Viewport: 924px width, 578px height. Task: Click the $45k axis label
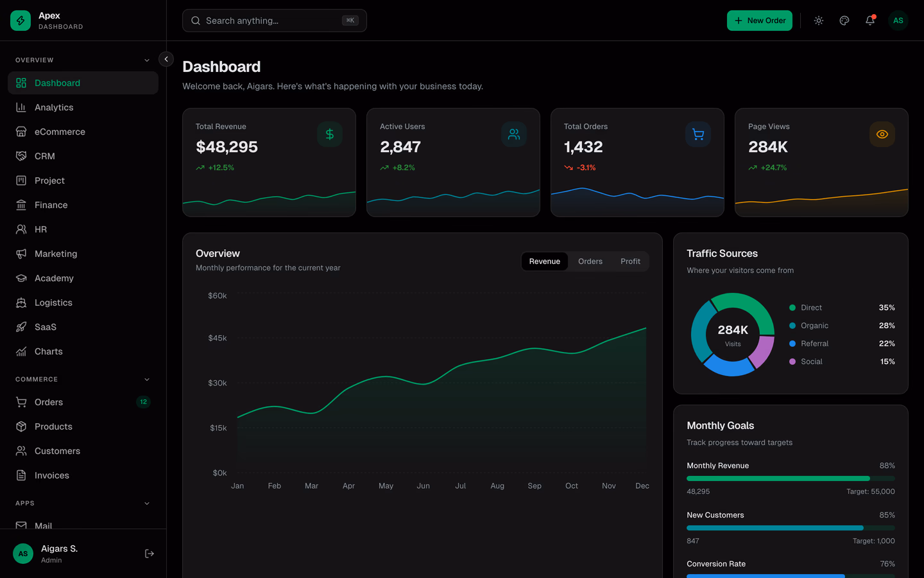(x=218, y=338)
